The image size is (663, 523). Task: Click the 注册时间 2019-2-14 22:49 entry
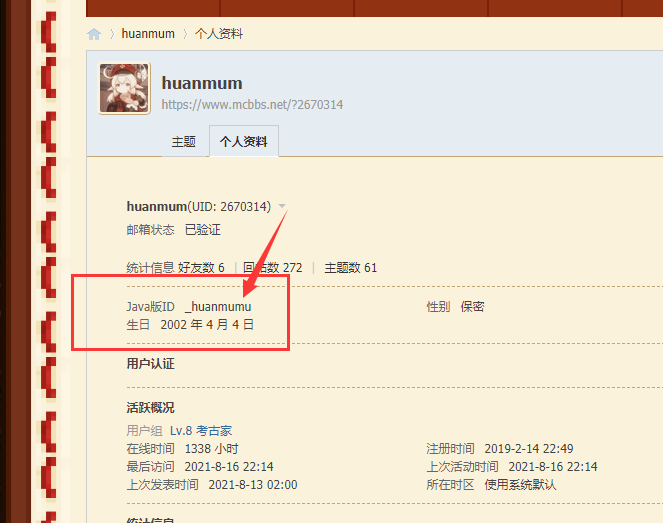coord(500,449)
